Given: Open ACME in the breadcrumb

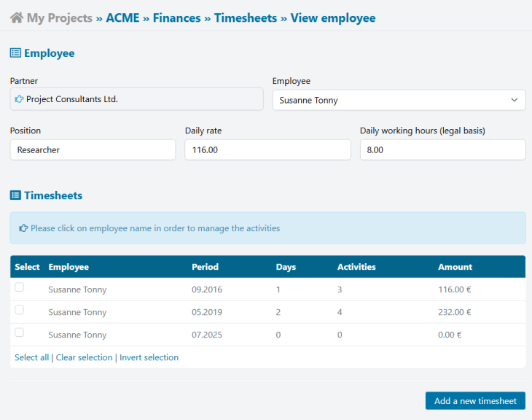Looking at the screenshot, I should pyautogui.click(x=122, y=18).
